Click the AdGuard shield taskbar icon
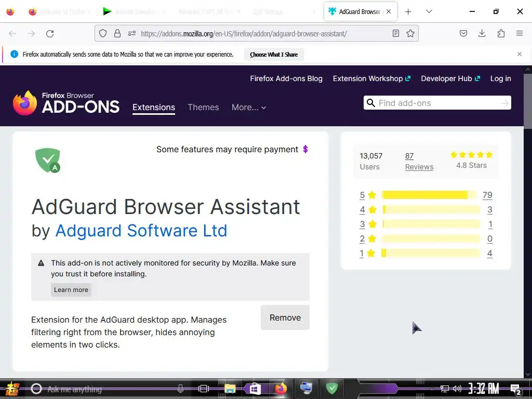Image resolution: width=532 pixels, height=399 pixels. click(332, 388)
